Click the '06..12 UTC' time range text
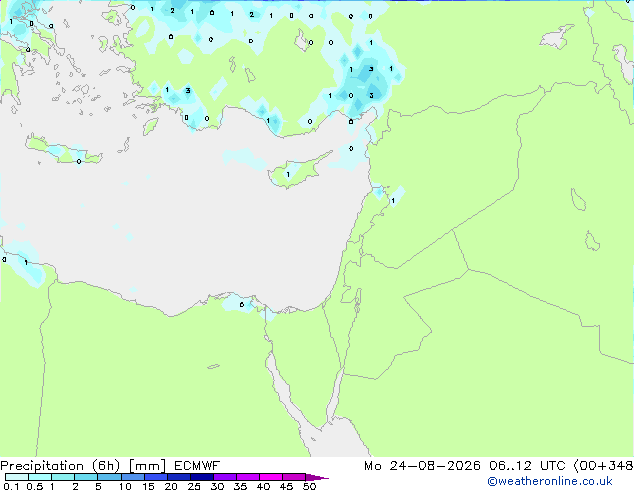The height and width of the screenshot is (490, 634). [527, 466]
